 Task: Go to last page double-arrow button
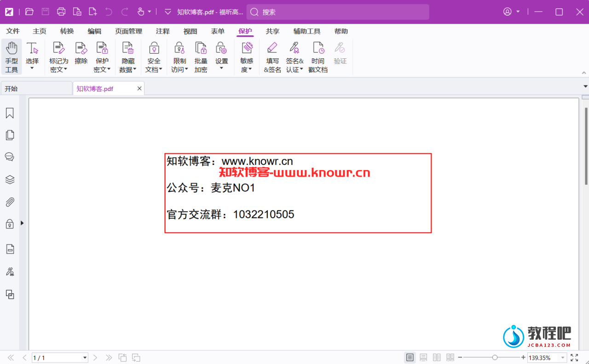pyautogui.click(x=109, y=358)
